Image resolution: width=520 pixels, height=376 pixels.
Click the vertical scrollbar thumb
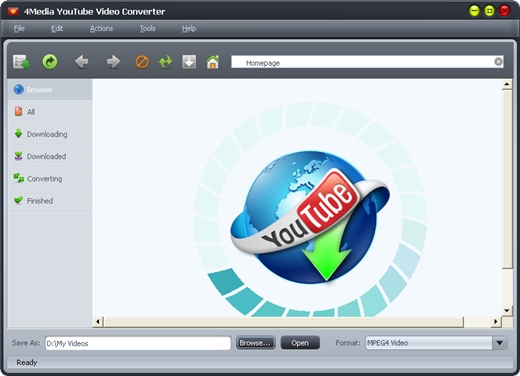point(507,179)
